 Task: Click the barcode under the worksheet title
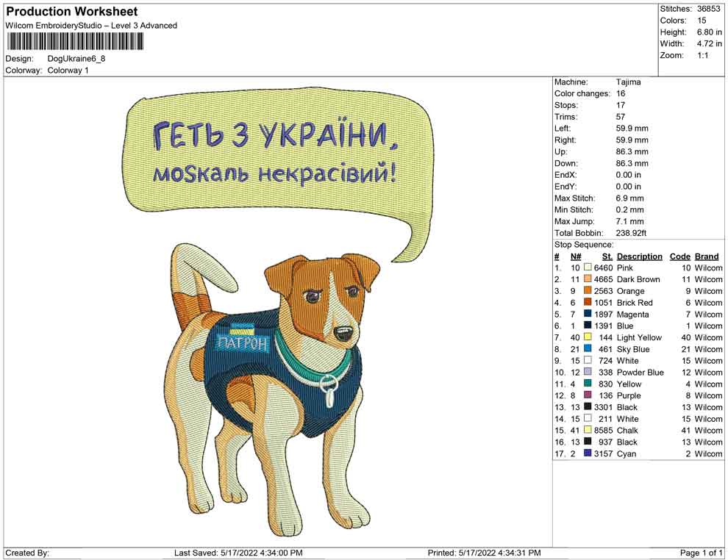pyautogui.click(x=75, y=42)
